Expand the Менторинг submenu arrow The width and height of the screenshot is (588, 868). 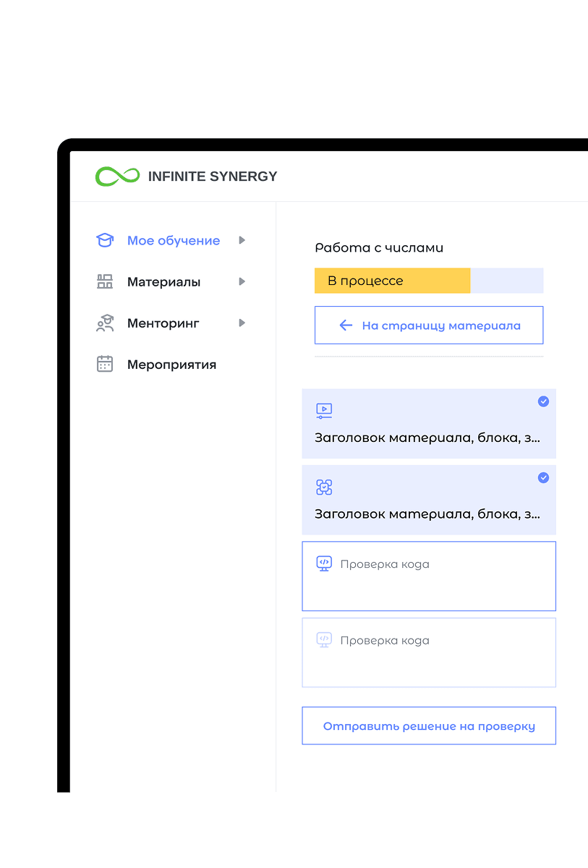click(242, 323)
